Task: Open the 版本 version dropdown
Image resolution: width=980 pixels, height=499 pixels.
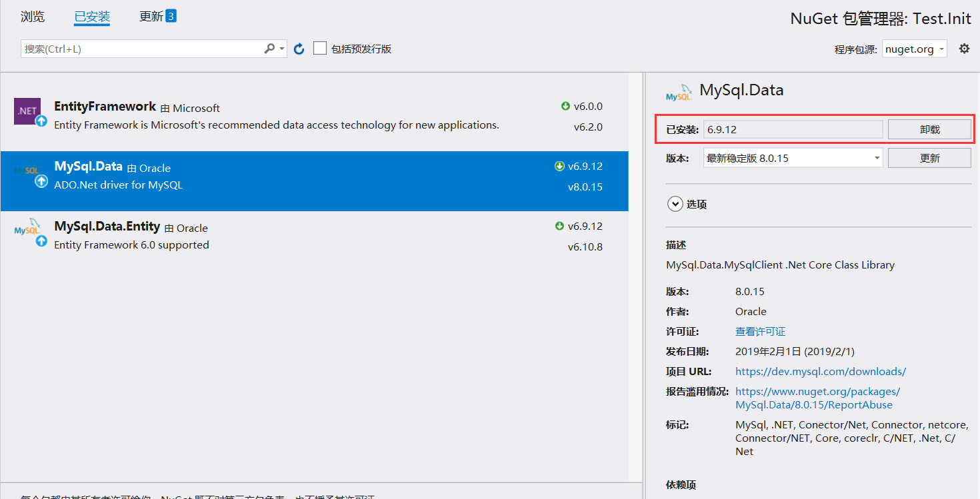Action: coord(793,158)
